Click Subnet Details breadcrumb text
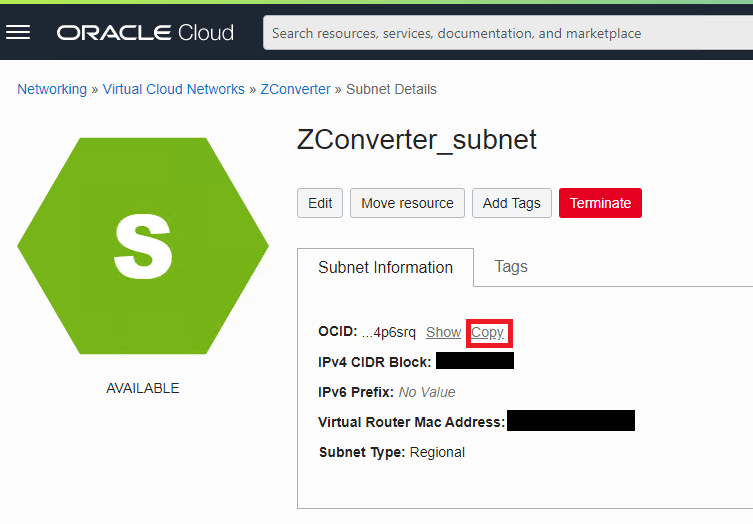Screen dimensions: 753x524 point(391,89)
